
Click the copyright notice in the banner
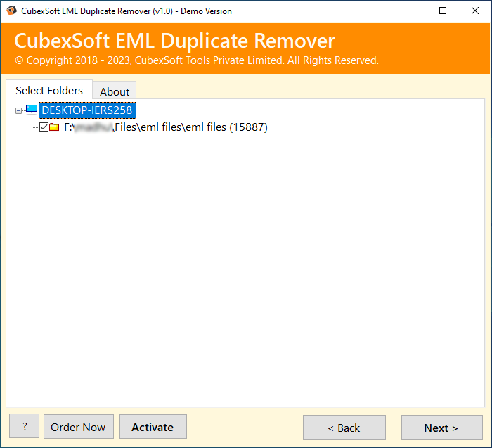[196, 60]
